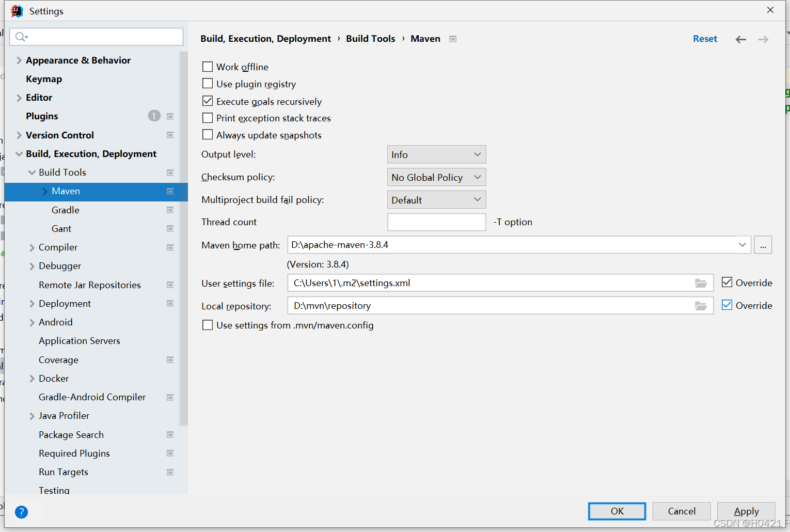Click the project icon next to Gant
The width and height of the screenshot is (790, 532).
click(170, 228)
